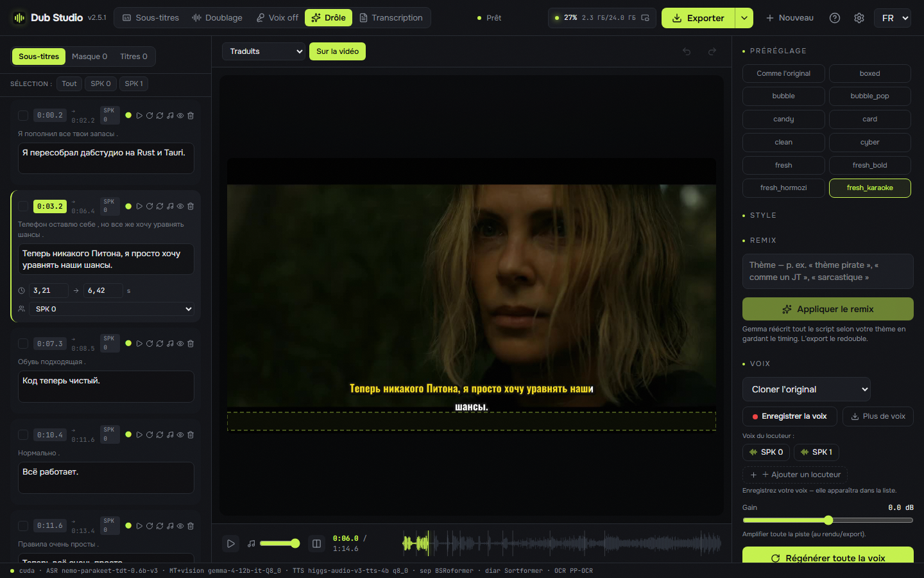Click Appliquer le remix button
Image resolution: width=924 pixels, height=578 pixels.
[x=828, y=309]
